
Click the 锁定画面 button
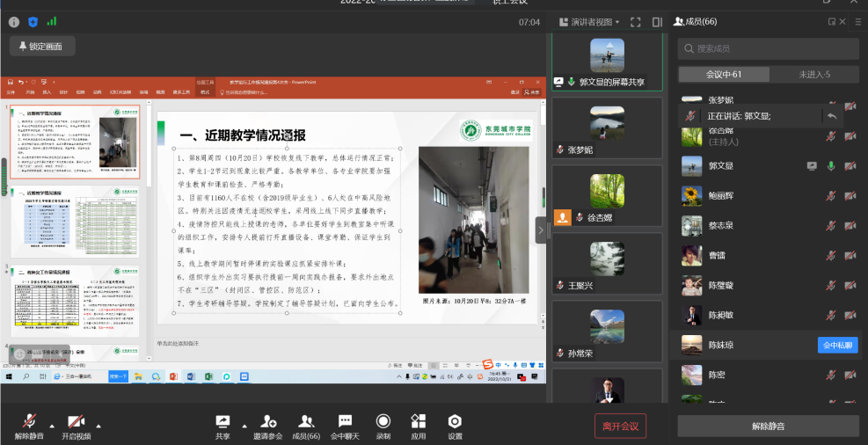click(x=40, y=47)
